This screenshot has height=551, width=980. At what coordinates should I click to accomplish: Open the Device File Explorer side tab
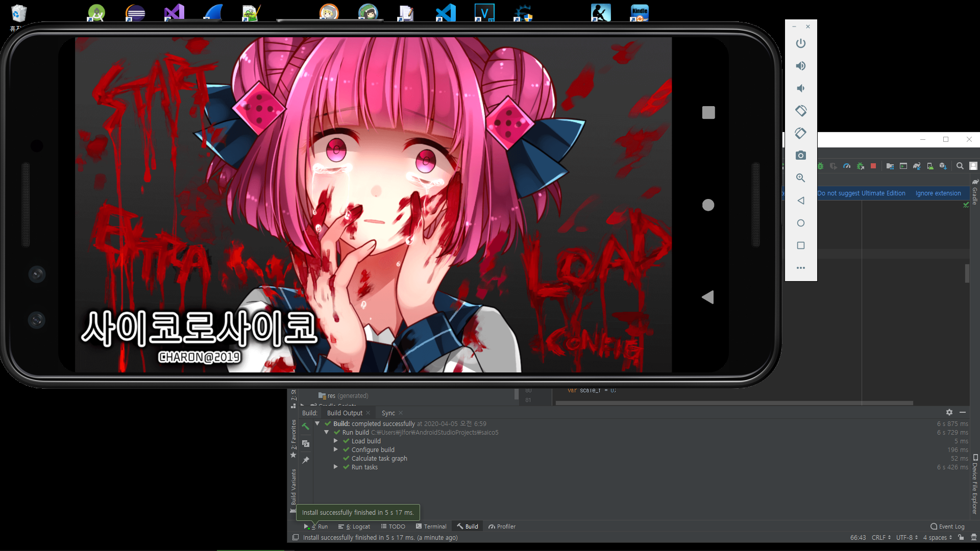[975, 484]
